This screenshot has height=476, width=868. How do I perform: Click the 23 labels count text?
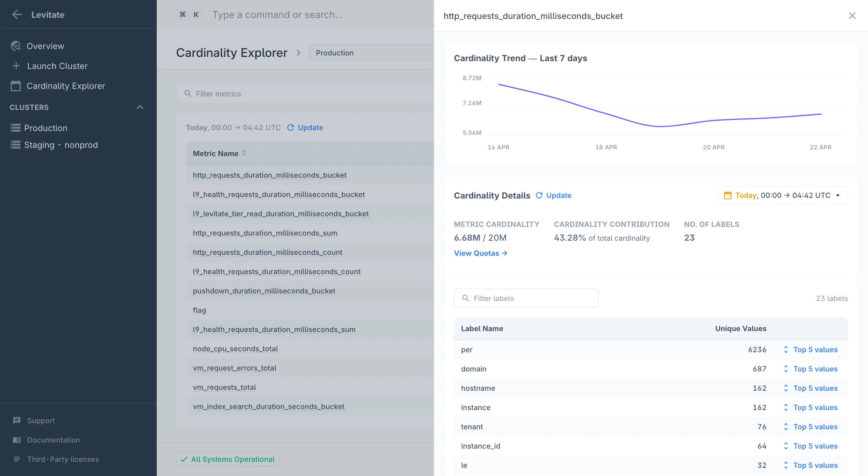pos(832,298)
